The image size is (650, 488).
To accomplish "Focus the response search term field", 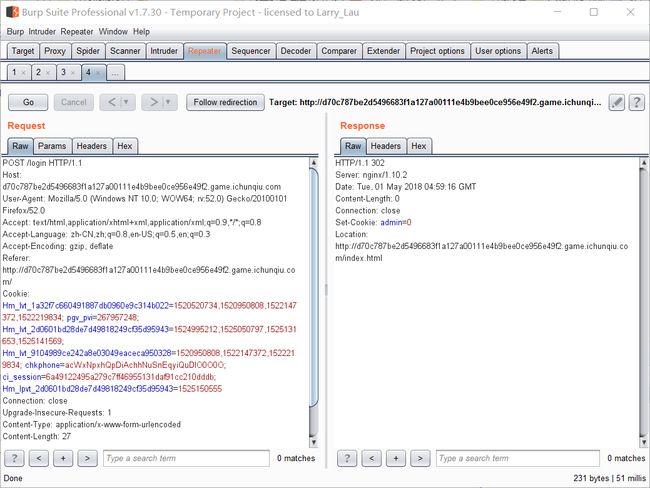I will point(517,458).
